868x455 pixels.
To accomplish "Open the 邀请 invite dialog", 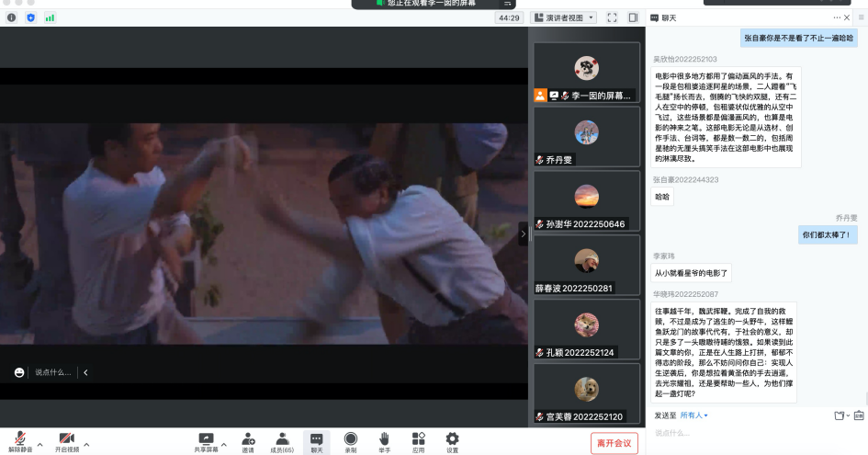I will 248,442.
